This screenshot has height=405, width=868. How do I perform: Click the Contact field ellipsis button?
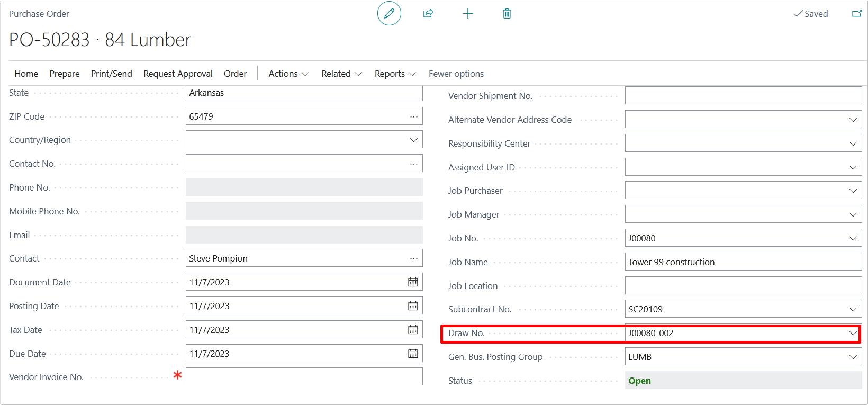pyautogui.click(x=413, y=258)
